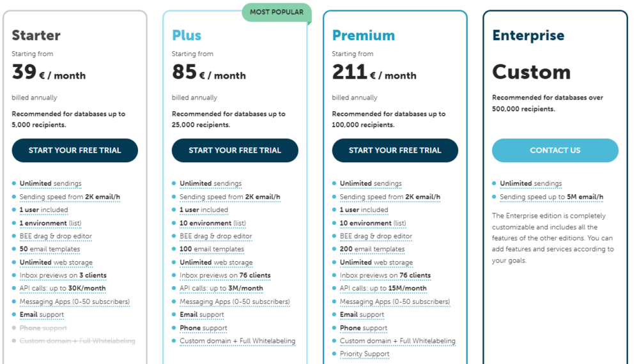The image size is (639, 364).
Task: Click Enterprise 'Unlimited sendings' feature link
Action: pyautogui.click(x=530, y=183)
